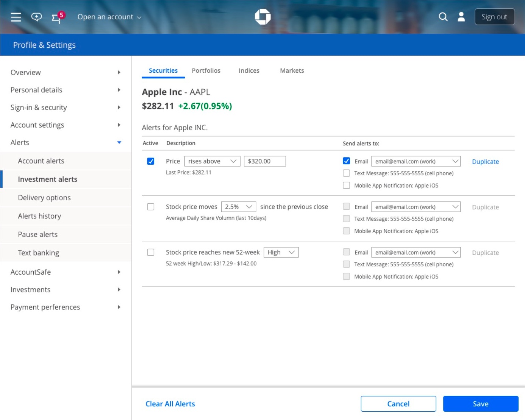Screen dimensions: 525x420
Task: Click Duplicate for the 52-week alert
Action: click(485, 253)
